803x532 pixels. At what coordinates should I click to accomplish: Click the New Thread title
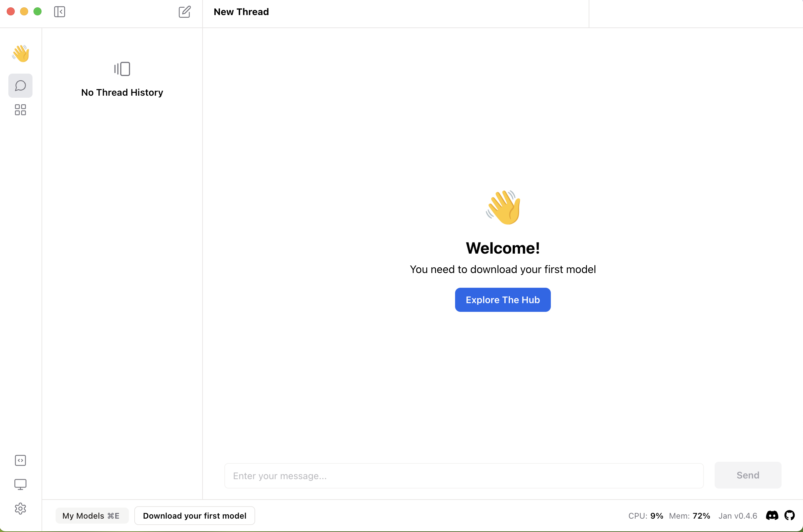coord(241,12)
